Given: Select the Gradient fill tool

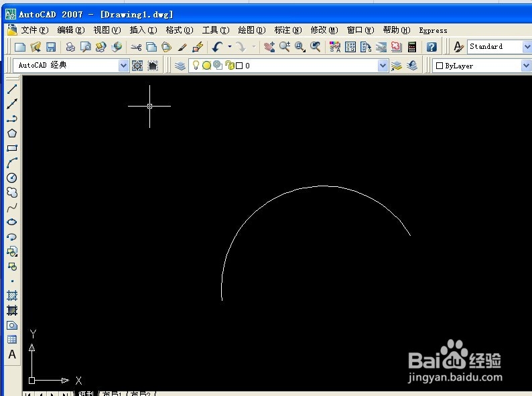Looking at the screenshot, I should coord(12,310).
